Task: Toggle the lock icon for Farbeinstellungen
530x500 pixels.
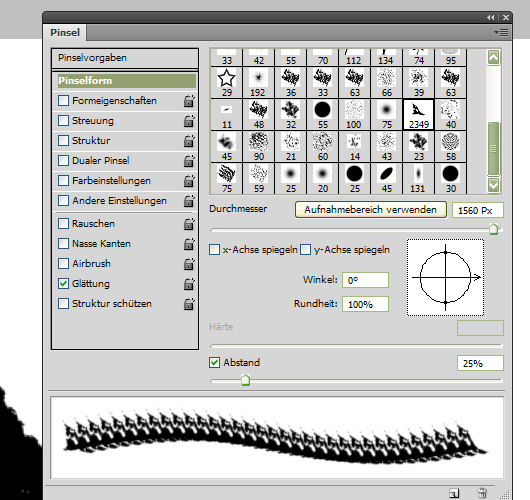Action: [x=189, y=181]
